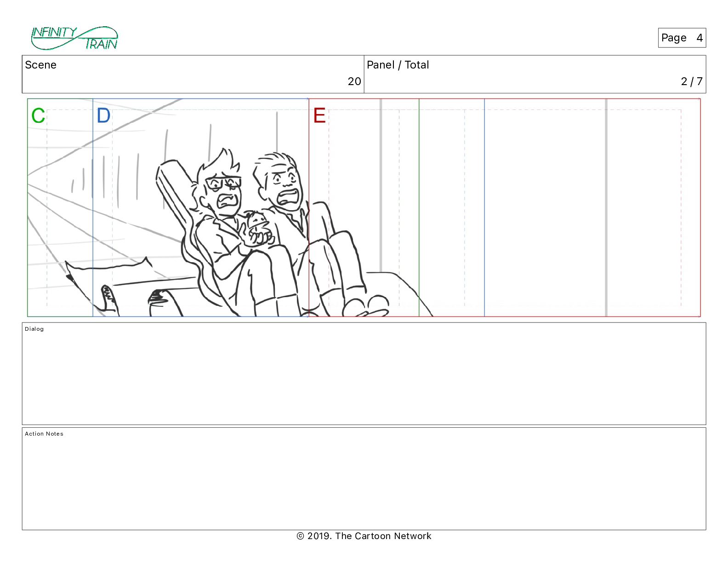Click the Action Notes label
The image size is (728, 563).
point(44,434)
